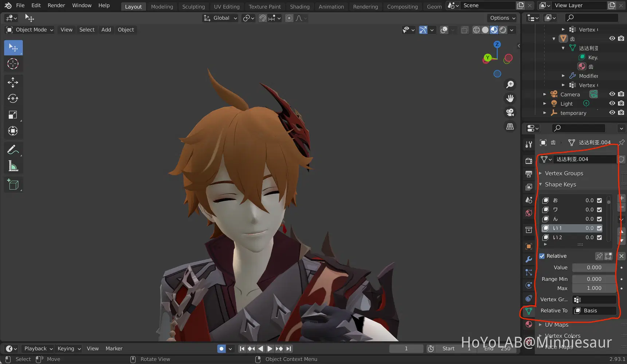
Task: Open Object Data Properties tab
Action: tap(529, 311)
